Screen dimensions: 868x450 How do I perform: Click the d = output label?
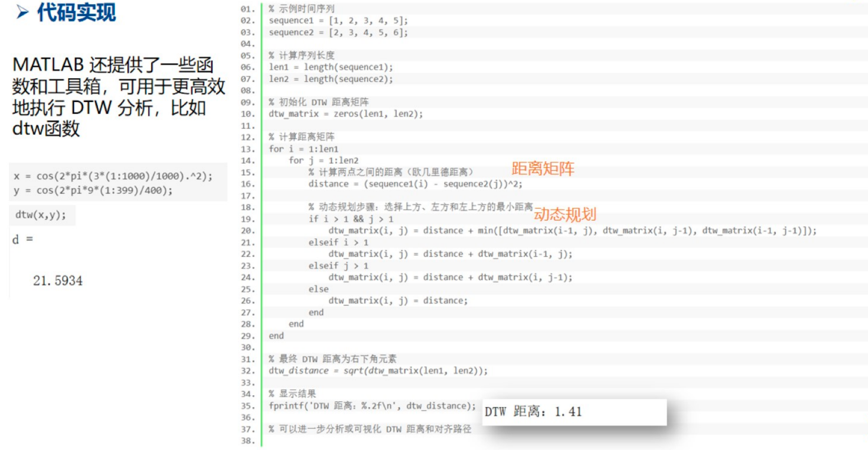pos(23,240)
